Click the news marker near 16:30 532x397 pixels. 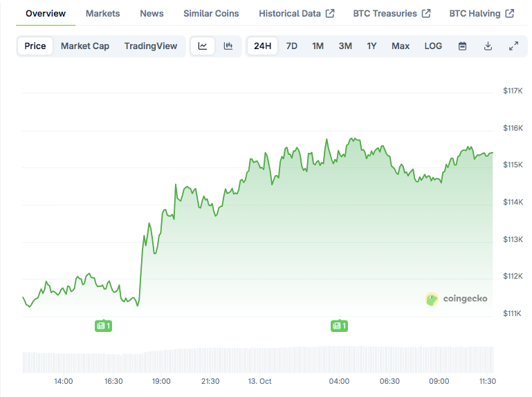pos(103,326)
